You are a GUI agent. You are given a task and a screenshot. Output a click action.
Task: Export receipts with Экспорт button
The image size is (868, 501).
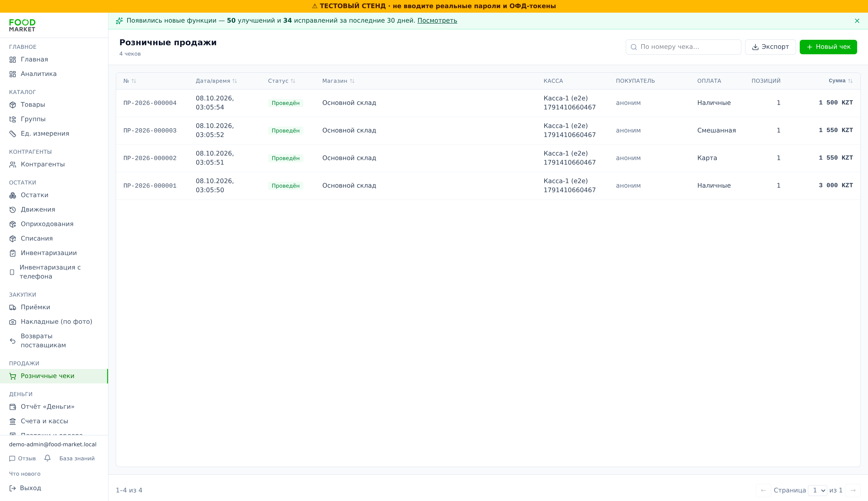[x=770, y=47]
